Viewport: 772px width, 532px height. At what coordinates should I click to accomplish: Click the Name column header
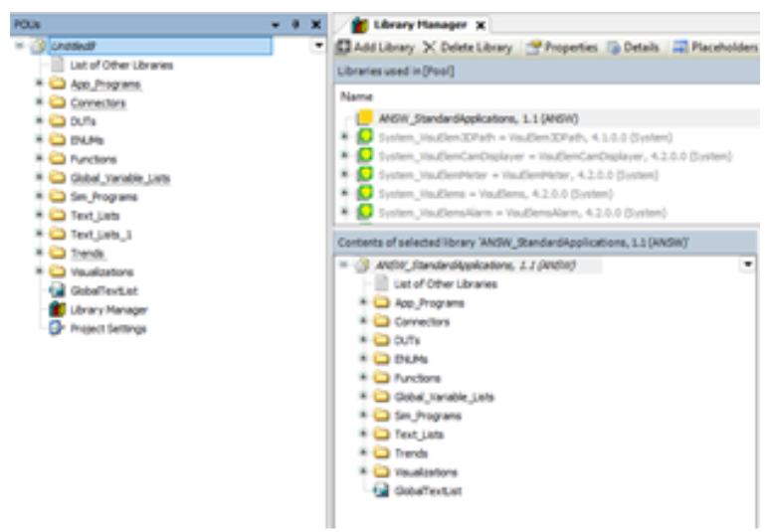[x=356, y=97]
